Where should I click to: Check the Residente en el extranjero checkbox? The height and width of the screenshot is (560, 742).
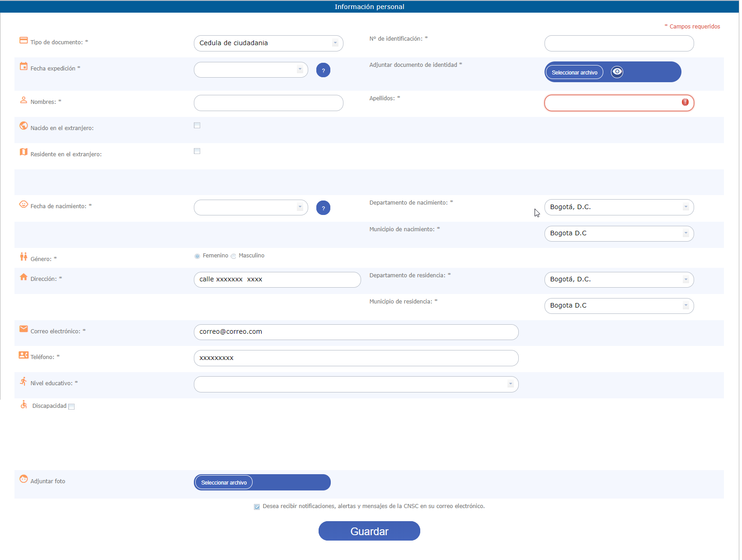(197, 151)
